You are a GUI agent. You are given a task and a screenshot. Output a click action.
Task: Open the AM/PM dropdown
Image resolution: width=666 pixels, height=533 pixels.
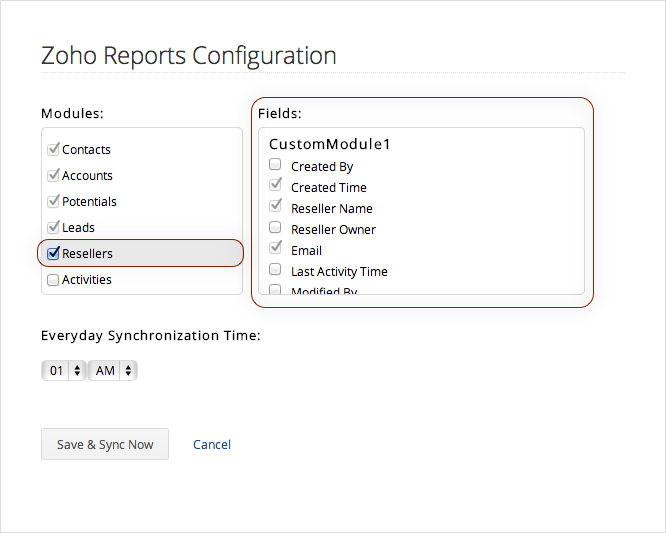coord(112,371)
